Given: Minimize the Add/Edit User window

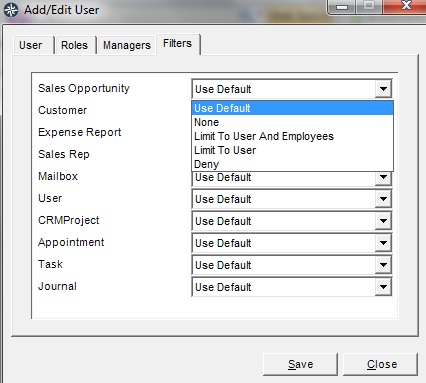Looking at the screenshot, I should 342,6.
